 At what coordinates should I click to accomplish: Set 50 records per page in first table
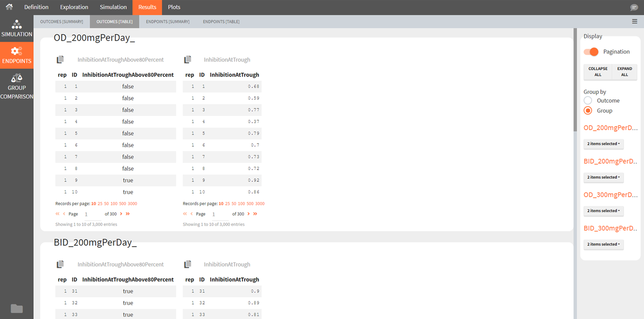coord(107,204)
